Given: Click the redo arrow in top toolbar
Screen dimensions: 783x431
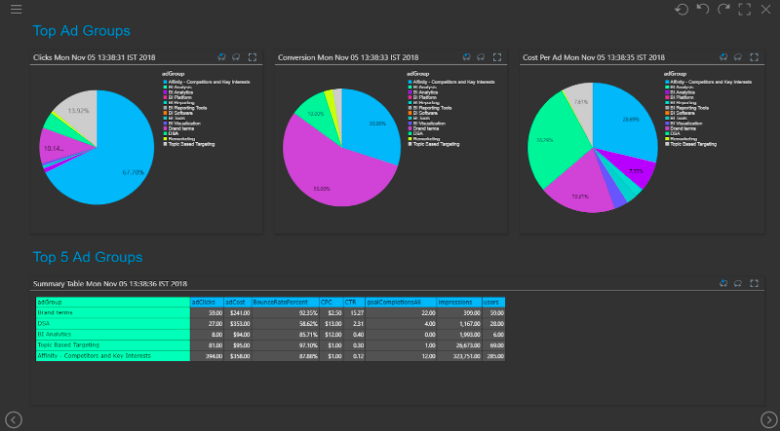Looking at the screenshot, I should click(723, 9).
